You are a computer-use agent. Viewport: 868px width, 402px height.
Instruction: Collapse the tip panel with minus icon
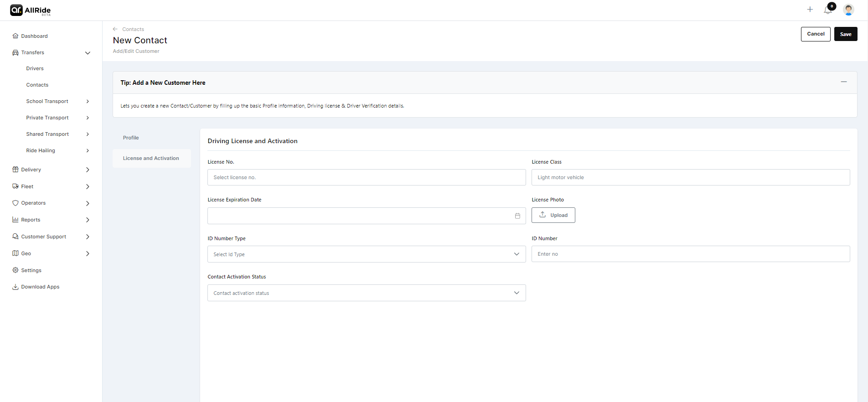click(x=843, y=82)
